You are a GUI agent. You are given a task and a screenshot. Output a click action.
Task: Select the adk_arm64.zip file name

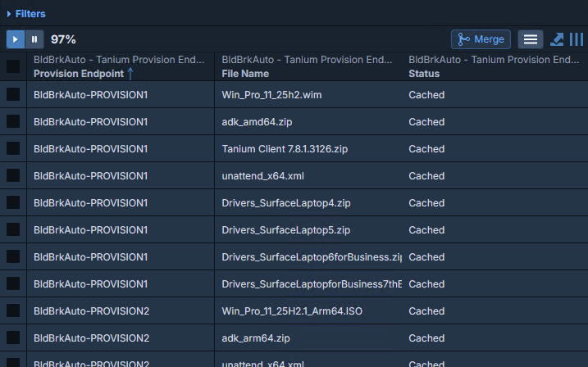[256, 338]
